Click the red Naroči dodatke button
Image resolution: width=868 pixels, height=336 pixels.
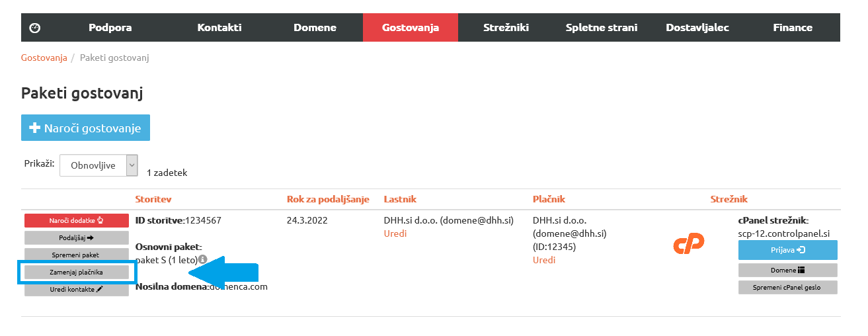77,220
